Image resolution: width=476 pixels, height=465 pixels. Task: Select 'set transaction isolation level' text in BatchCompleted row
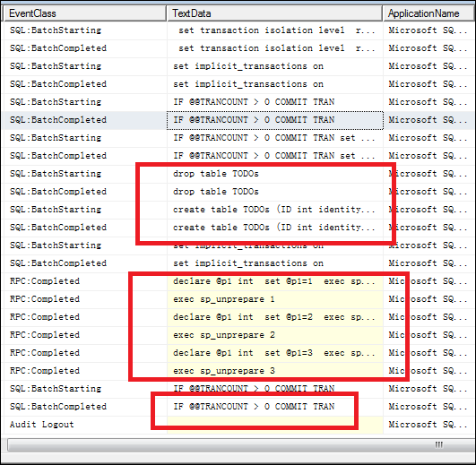click(x=262, y=48)
